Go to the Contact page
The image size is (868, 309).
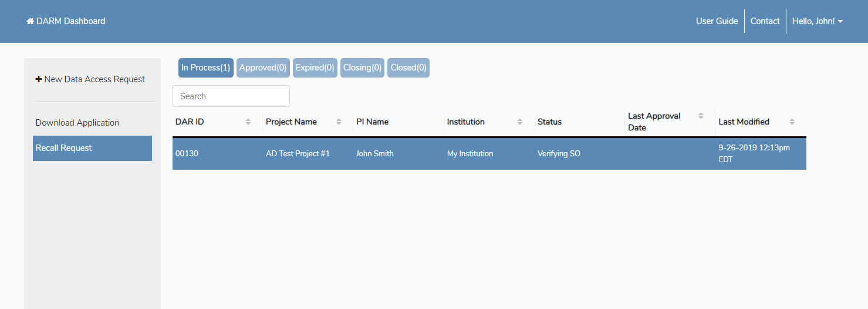coord(765,21)
